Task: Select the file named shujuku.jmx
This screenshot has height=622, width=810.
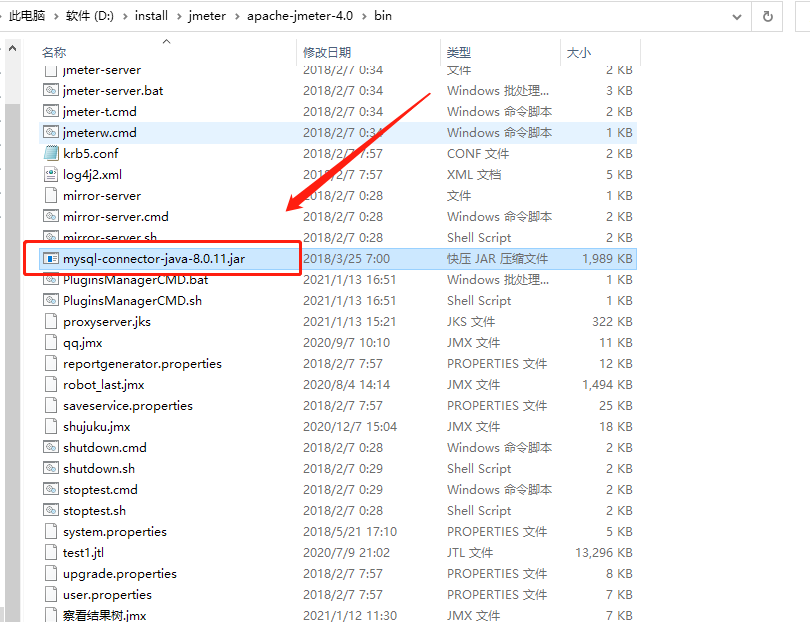Action: 97,427
